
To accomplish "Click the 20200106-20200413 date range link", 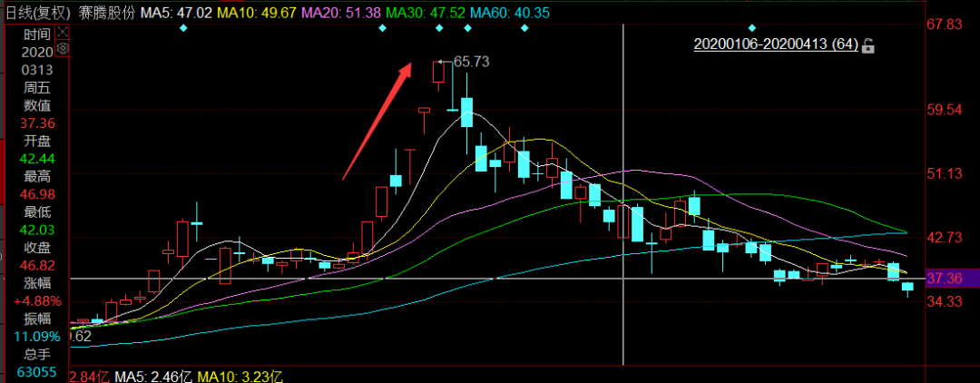I will pos(776,44).
